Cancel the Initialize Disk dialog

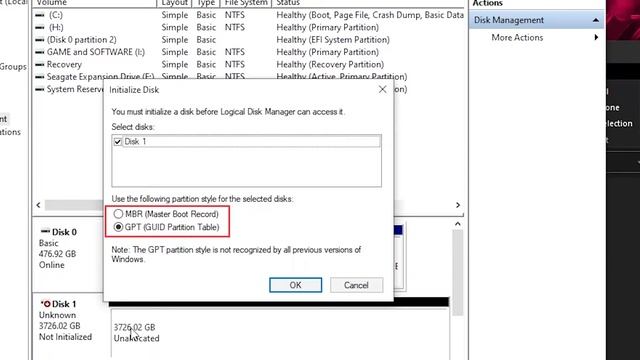356,285
